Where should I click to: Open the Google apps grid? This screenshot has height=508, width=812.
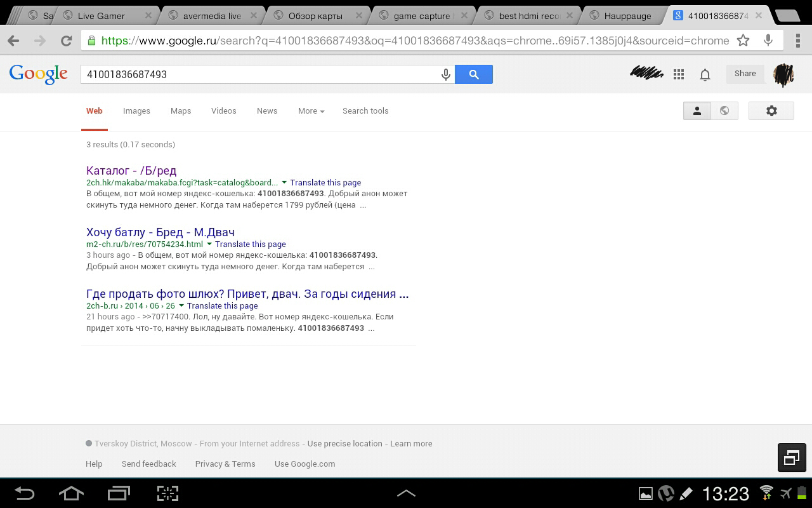(679, 74)
